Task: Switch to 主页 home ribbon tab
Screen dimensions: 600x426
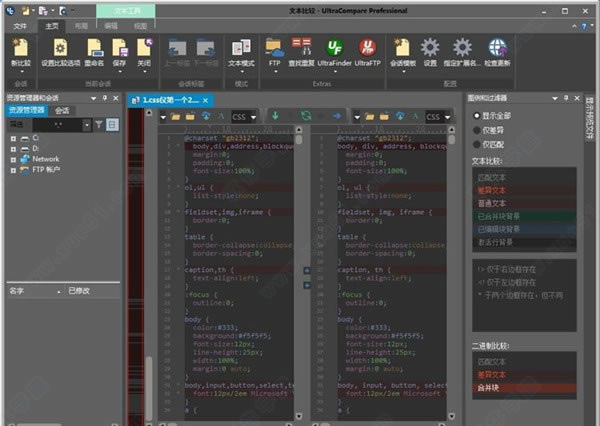Action: [x=52, y=26]
